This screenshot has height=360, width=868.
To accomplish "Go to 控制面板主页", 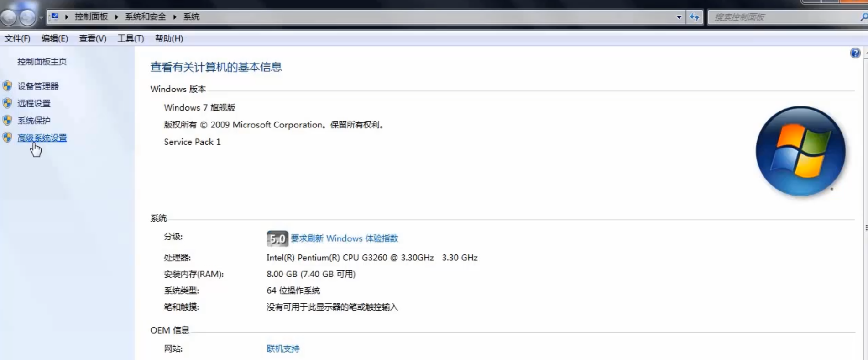I will point(42,62).
